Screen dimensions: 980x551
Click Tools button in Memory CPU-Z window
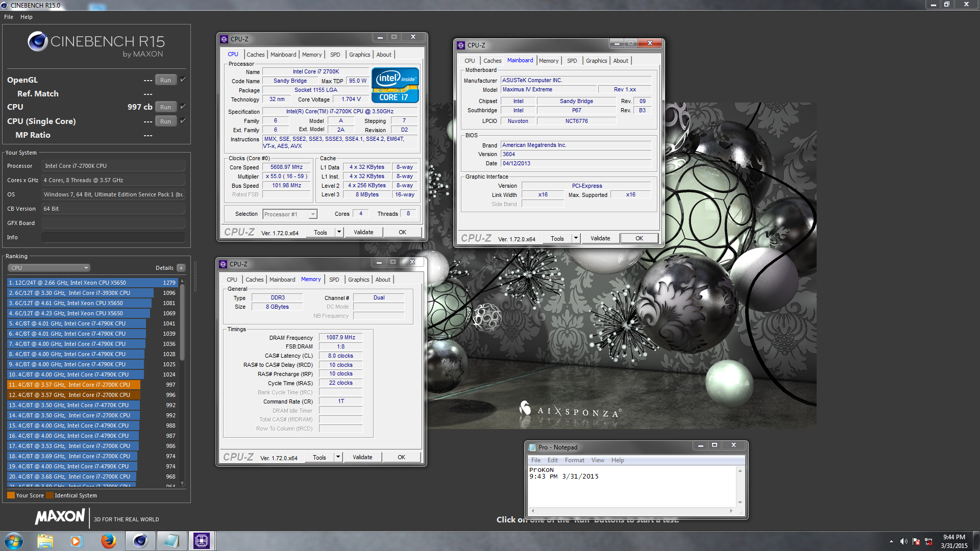click(320, 457)
